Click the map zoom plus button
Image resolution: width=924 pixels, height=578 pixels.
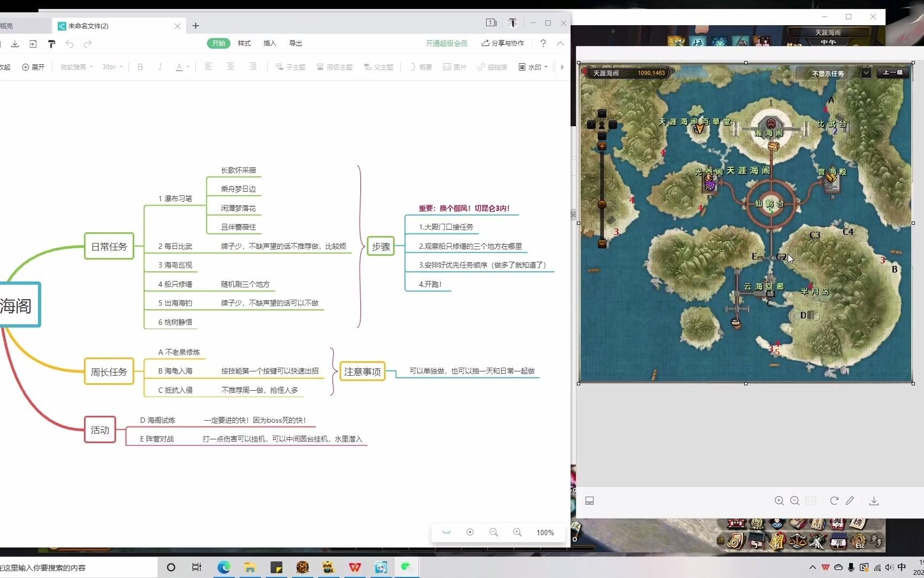coord(602,146)
